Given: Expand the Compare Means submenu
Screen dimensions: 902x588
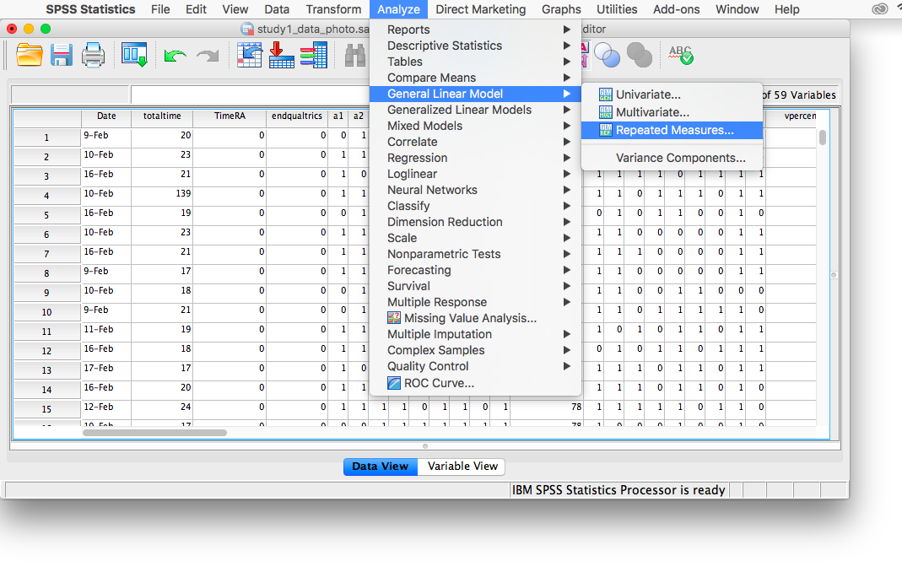Looking at the screenshot, I should click(475, 78).
